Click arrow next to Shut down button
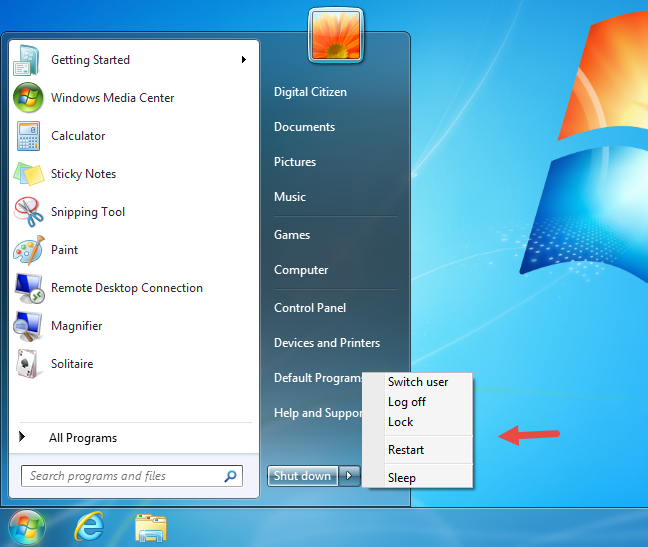 click(x=349, y=476)
